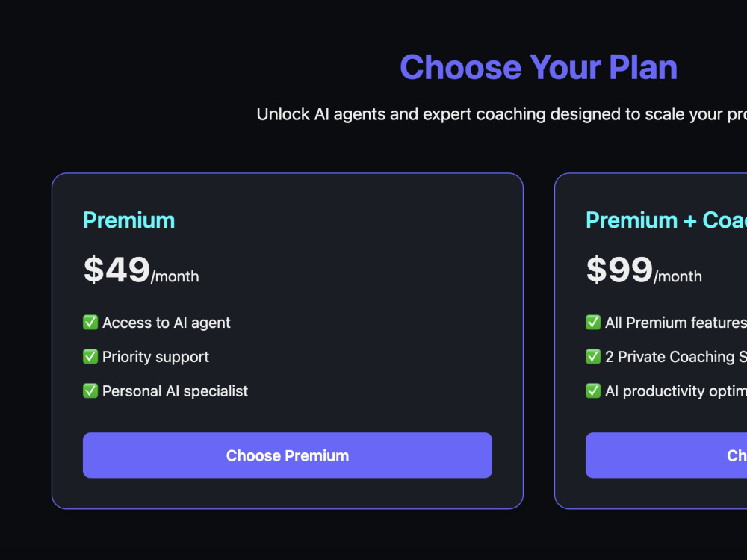This screenshot has height=560, width=747.
Task: Click the $99 price text
Action: click(619, 270)
